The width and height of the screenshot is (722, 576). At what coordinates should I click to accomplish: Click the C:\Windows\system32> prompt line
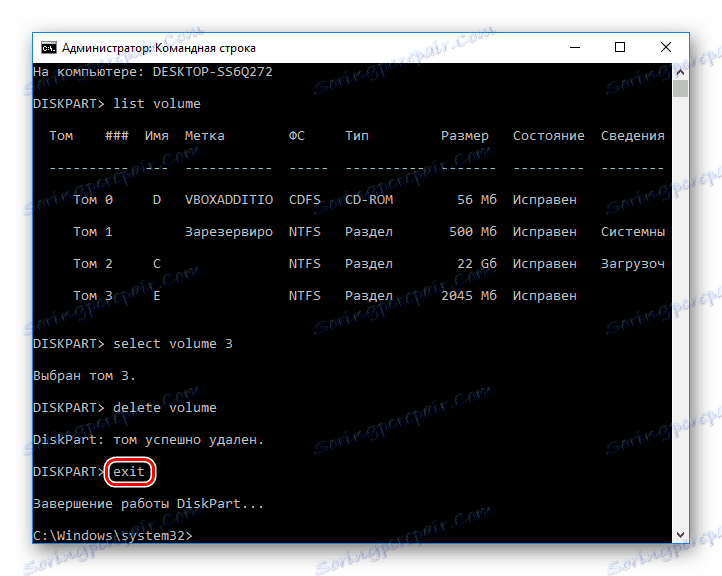[113, 535]
